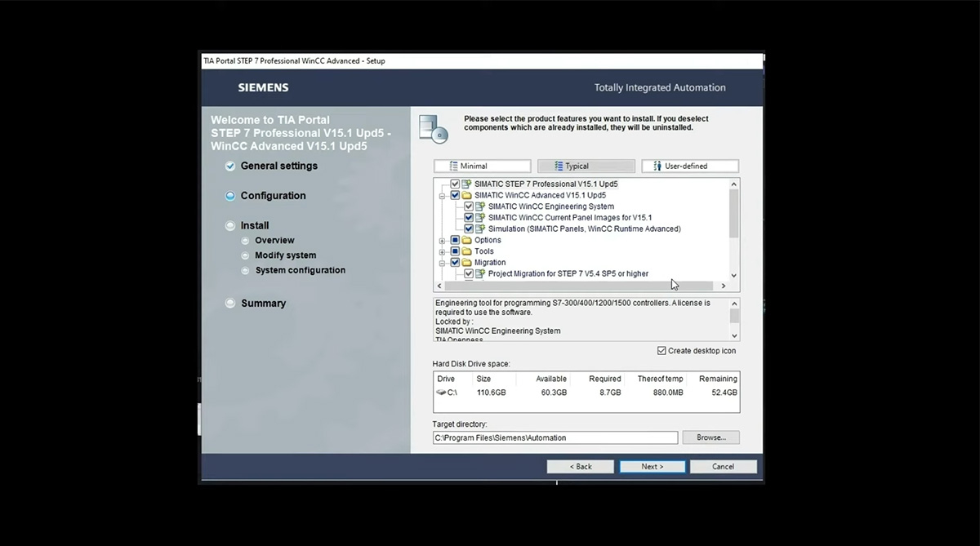The height and width of the screenshot is (546, 980).
Task: Uncheck Project Migration for STEP 7 V5.4 SP5
Action: point(469,273)
